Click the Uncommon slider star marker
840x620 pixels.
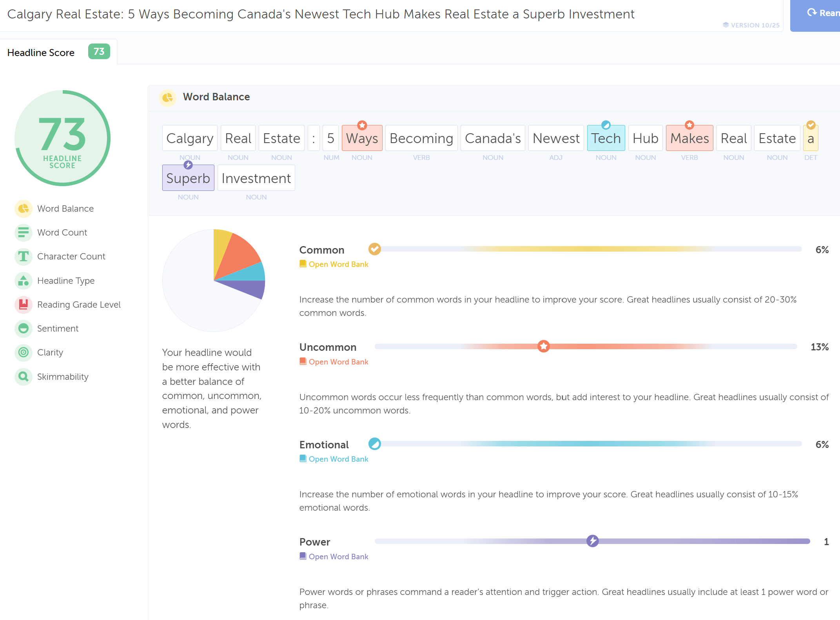click(543, 346)
